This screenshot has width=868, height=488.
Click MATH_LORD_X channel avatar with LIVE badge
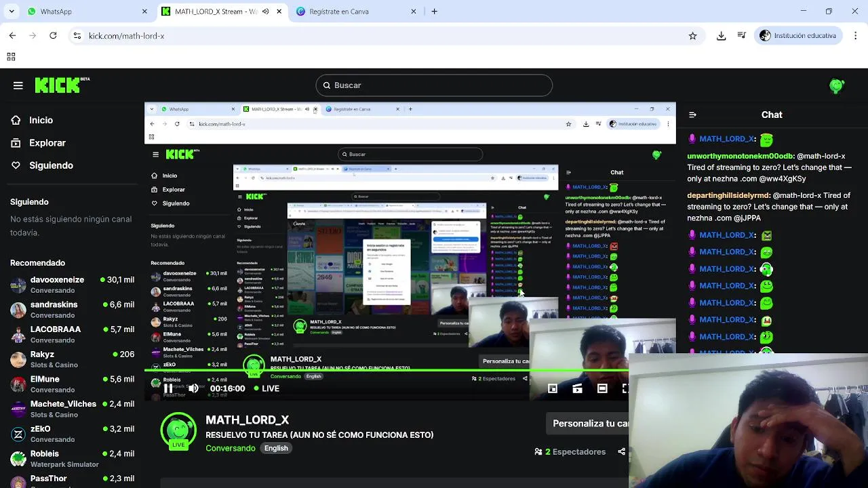tap(178, 431)
